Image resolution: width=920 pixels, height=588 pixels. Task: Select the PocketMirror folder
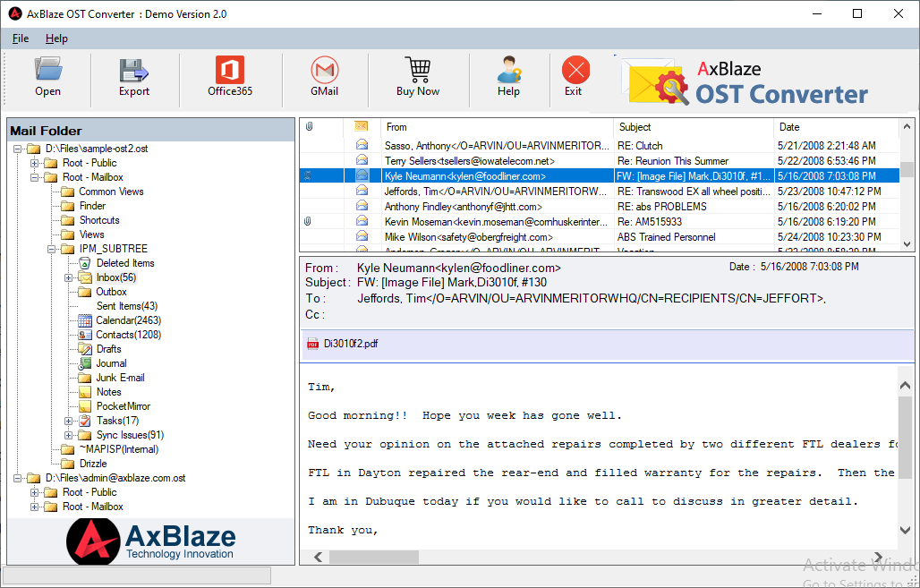pos(124,406)
